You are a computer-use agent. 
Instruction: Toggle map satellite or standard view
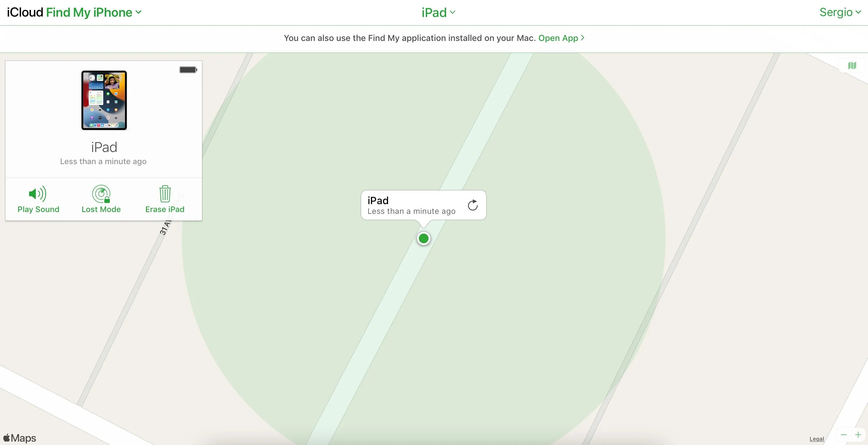[x=852, y=65]
